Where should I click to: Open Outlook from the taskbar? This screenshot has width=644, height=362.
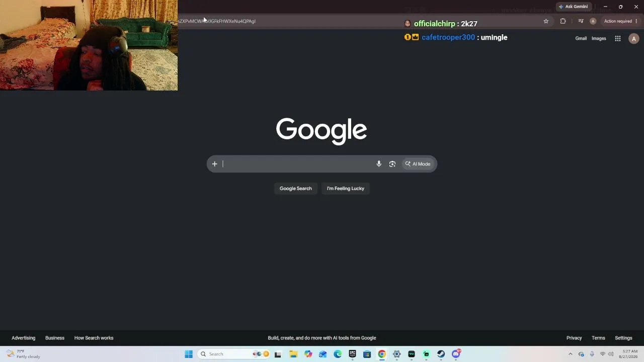coord(323,354)
